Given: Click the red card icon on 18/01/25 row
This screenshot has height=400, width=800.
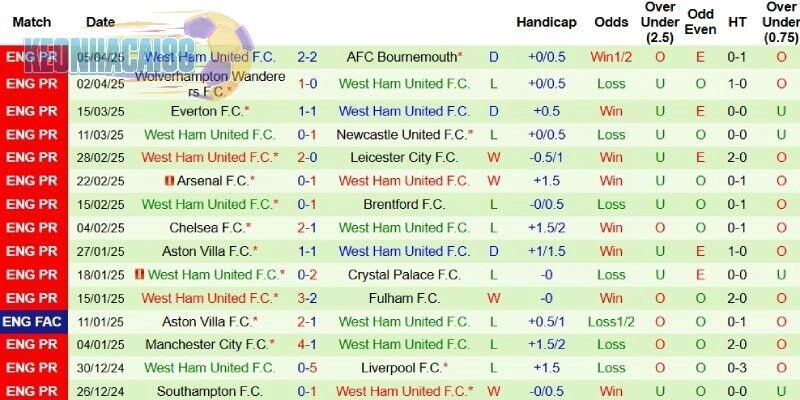Looking at the screenshot, I should (139, 274).
